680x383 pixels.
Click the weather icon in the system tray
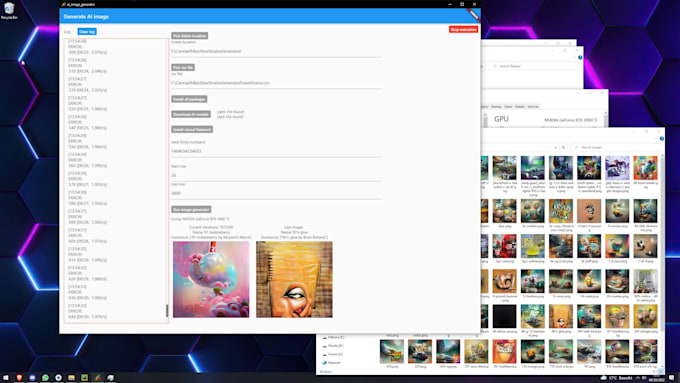pyautogui.click(x=604, y=378)
